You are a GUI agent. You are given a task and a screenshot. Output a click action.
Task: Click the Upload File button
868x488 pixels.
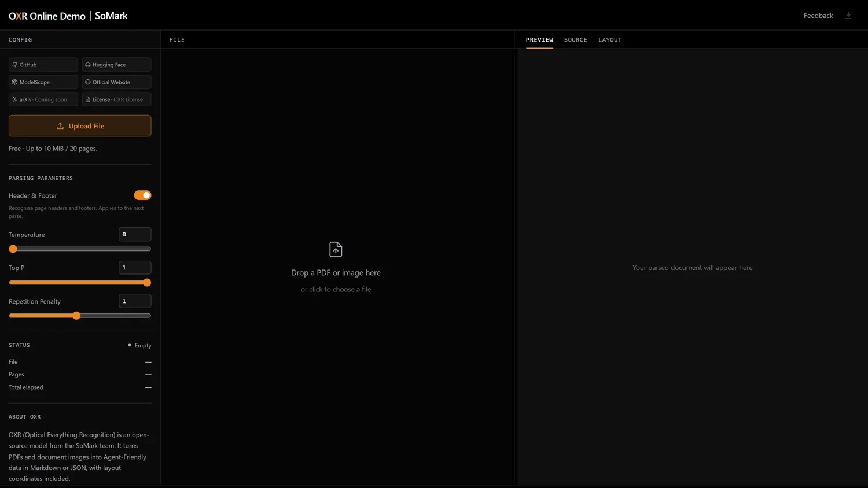click(x=80, y=126)
